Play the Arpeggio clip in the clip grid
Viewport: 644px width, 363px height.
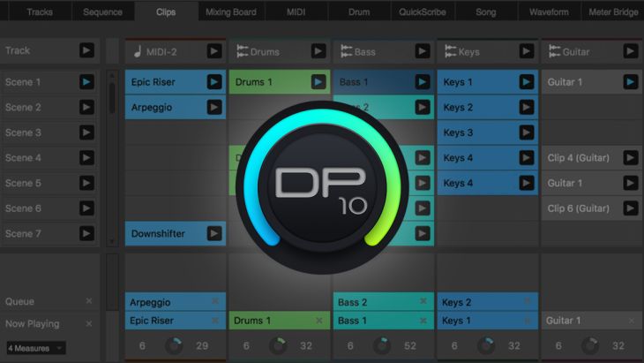214,107
